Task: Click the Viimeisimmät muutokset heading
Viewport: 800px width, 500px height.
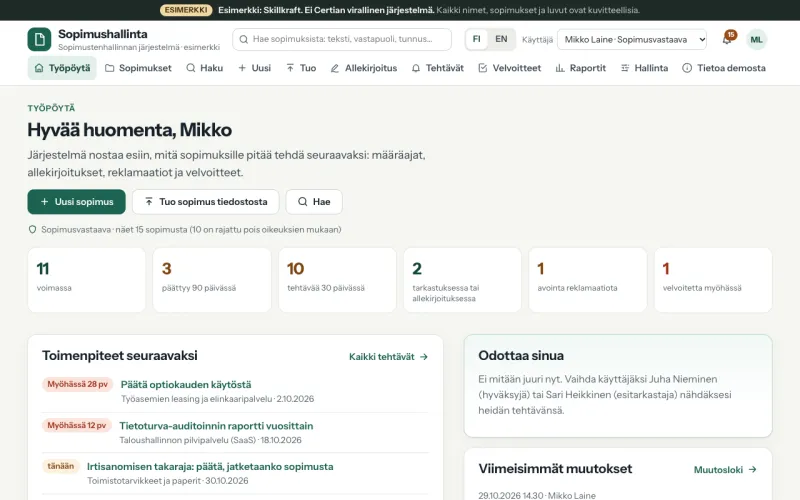Action: [x=555, y=469]
